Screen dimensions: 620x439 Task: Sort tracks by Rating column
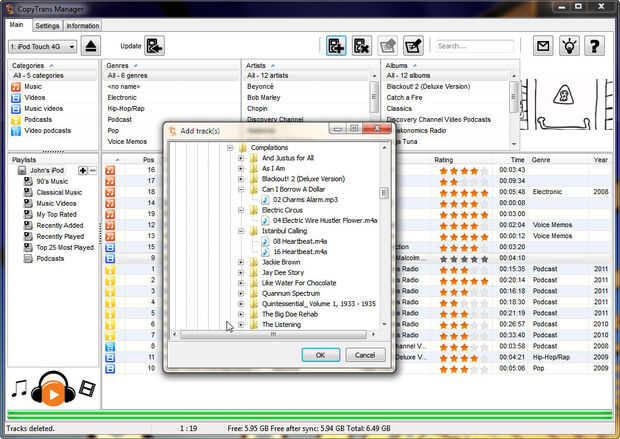pyautogui.click(x=443, y=160)
